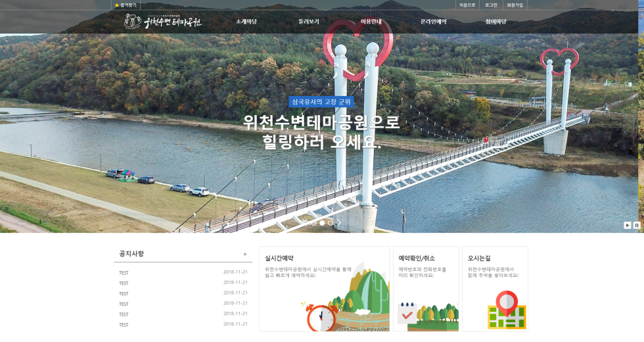
Task: Advance to the next banner slide arrow
Action: (x=338, y=223)
